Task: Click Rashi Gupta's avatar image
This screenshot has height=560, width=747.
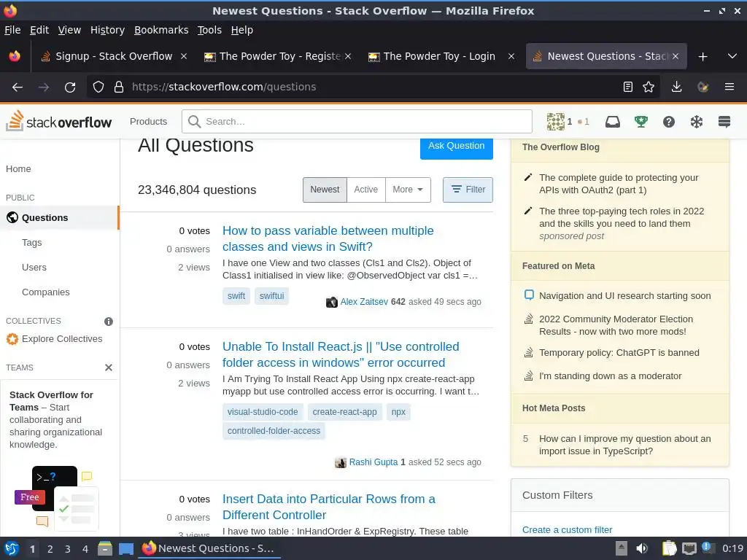Action: (x=340, y=462)
